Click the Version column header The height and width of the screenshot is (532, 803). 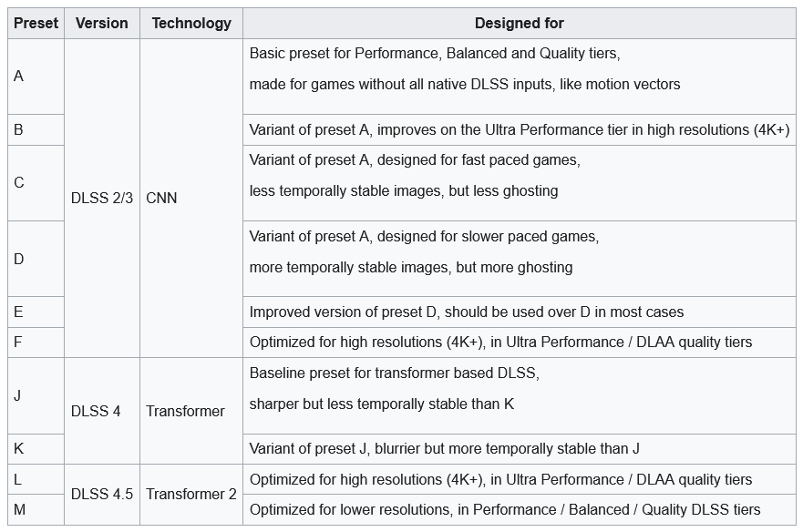click(101, 24)
